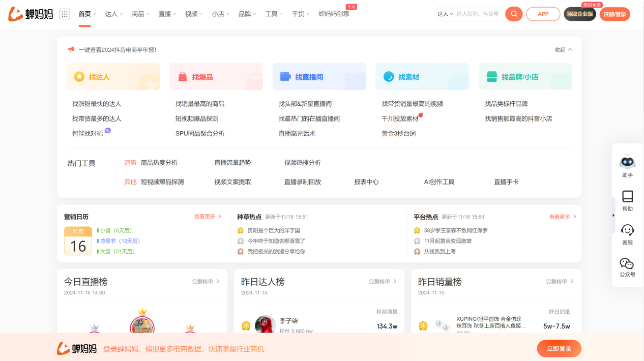Open the 帮助 book icon

click(x=627, y=196)
